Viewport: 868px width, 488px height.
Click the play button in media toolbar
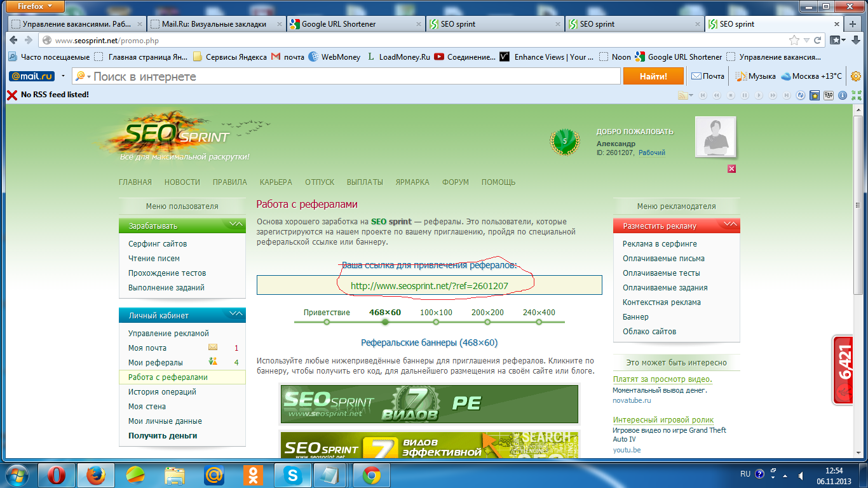click(x=757, y=95)
